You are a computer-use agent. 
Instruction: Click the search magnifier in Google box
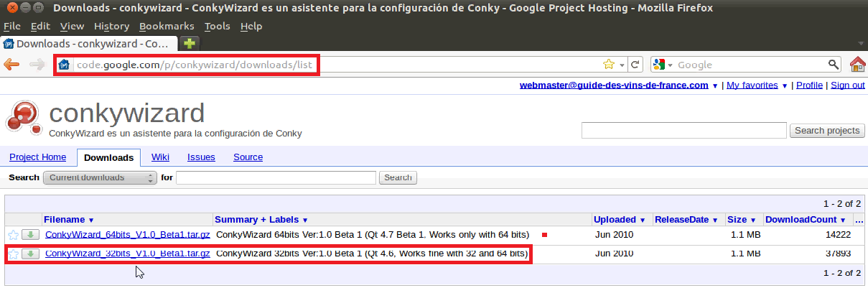(x=834, y=65)
